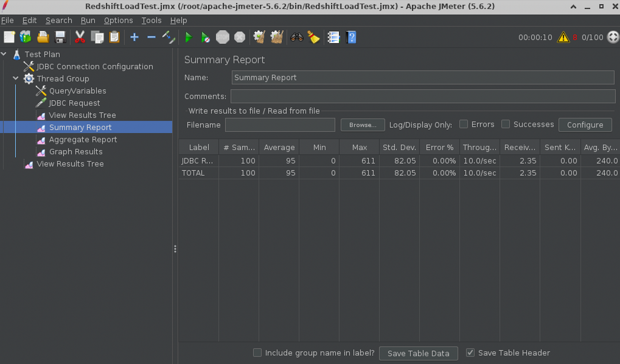
Task: Collapse all nodes with minus icon
Action: point(151,37)
